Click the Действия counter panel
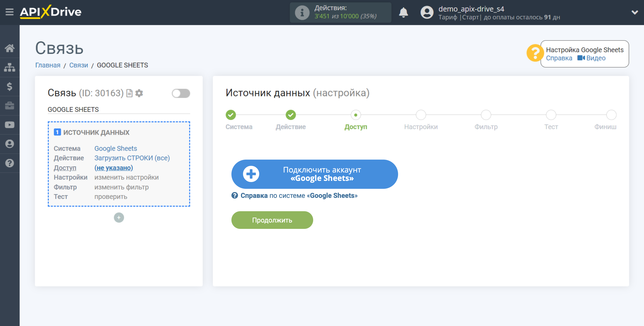Viewport: 644px width, 326px height. pyautogui.click(x=341, y=12)
